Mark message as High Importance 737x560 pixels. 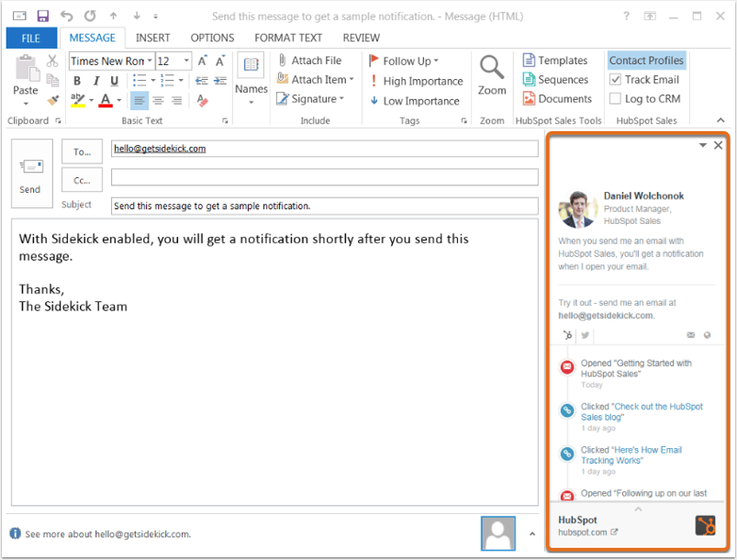417,81
